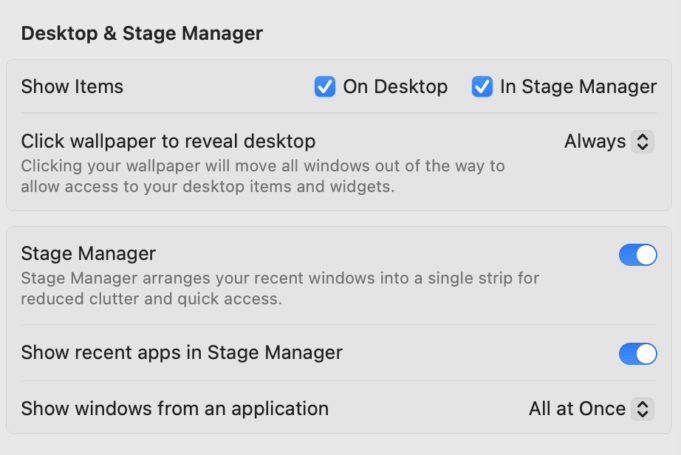Click the On Desktop label text
681x455 pixels.
(x=395, y=86)
